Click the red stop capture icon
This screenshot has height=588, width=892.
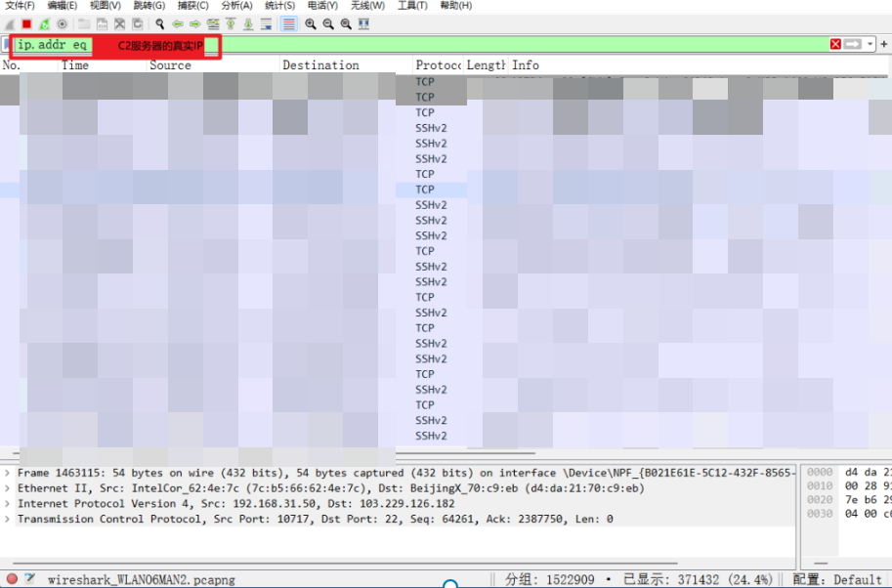coord(27,23)
